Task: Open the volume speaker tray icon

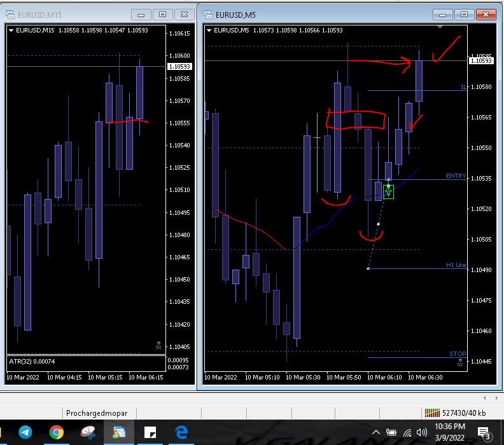Action: [422, 432]
